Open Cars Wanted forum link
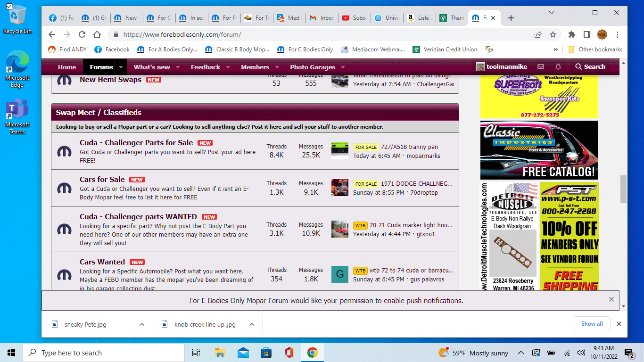The height and width of the screenshot is (362, 644). coord(102,262)
